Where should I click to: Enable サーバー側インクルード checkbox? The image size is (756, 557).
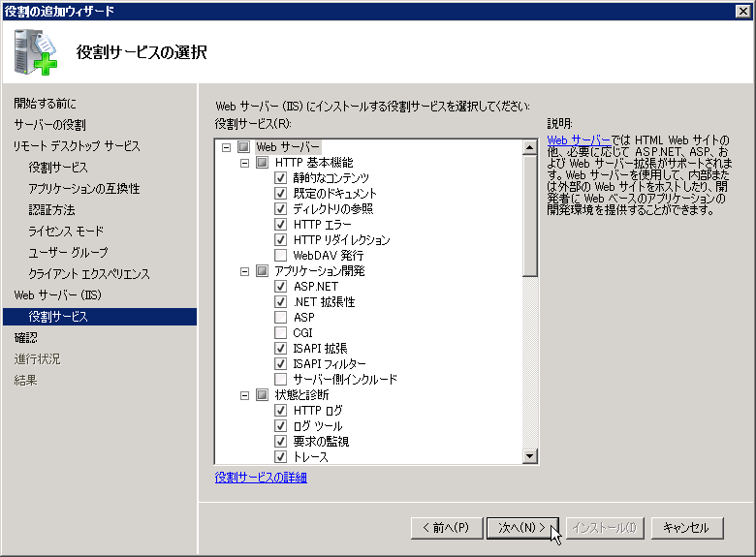pyautogui.click(x=281, y=379)
